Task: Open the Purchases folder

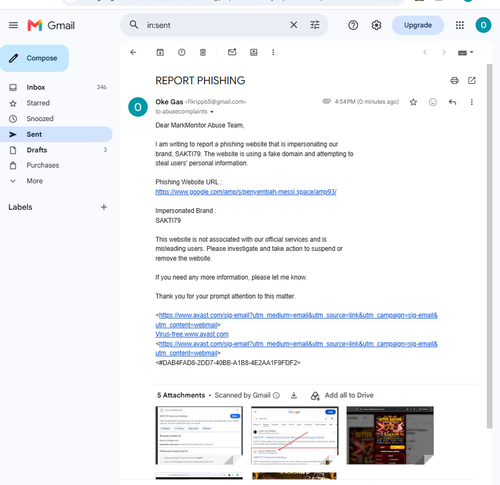Action: [x=56, y=165]
